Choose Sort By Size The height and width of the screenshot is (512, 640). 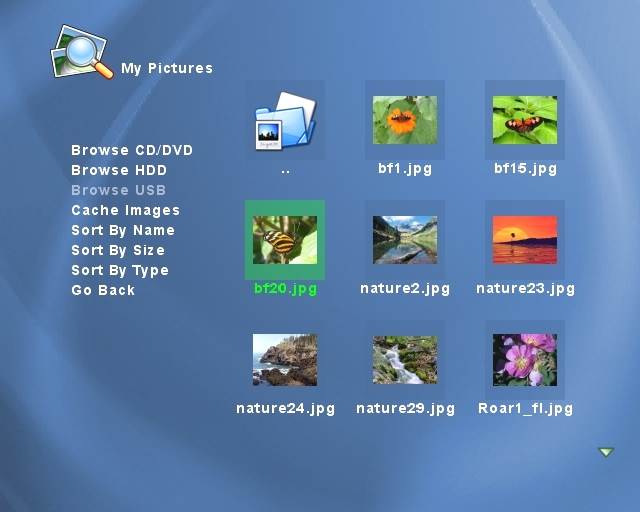tap(118, 250)
